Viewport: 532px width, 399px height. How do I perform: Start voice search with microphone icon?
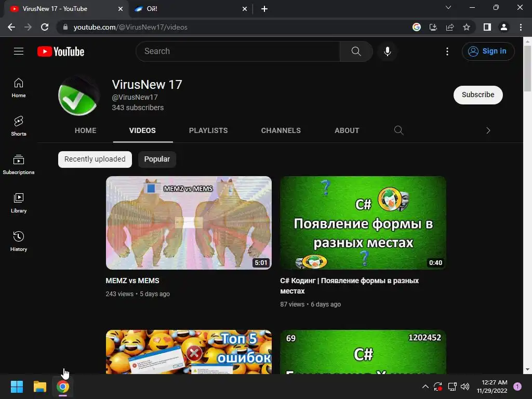coord(387,51)
